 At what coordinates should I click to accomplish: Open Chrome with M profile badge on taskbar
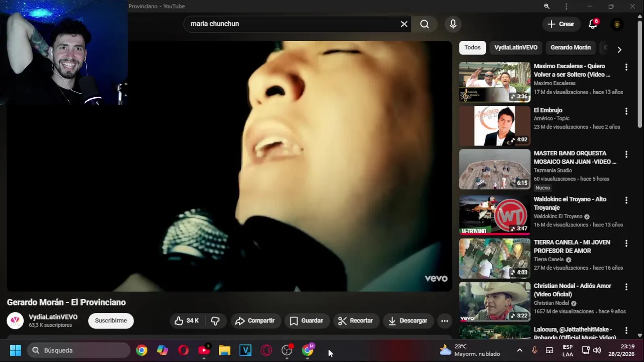coord(307,350)
